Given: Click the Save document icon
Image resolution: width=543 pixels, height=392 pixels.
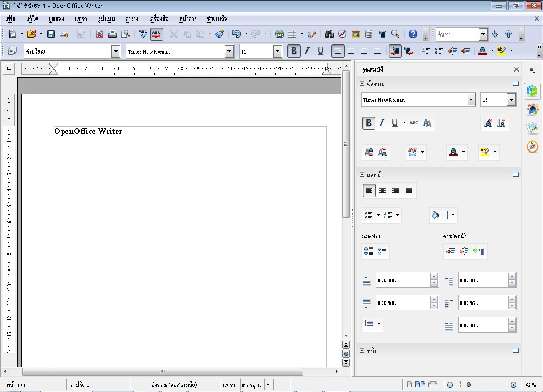Looking at the screenshot, I should (51, 34).
